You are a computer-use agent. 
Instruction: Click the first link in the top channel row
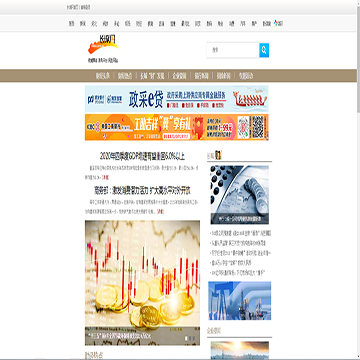[71, 24]
